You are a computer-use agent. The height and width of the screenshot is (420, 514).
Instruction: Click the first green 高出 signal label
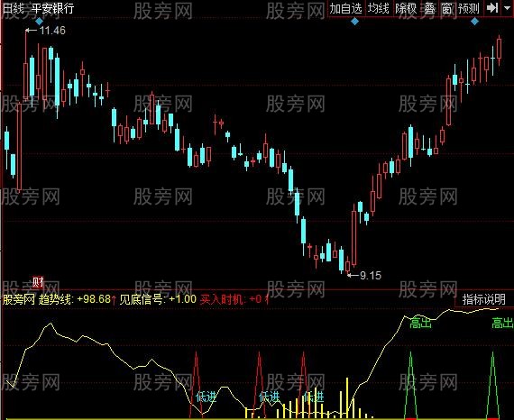click(x=420, y=324)
